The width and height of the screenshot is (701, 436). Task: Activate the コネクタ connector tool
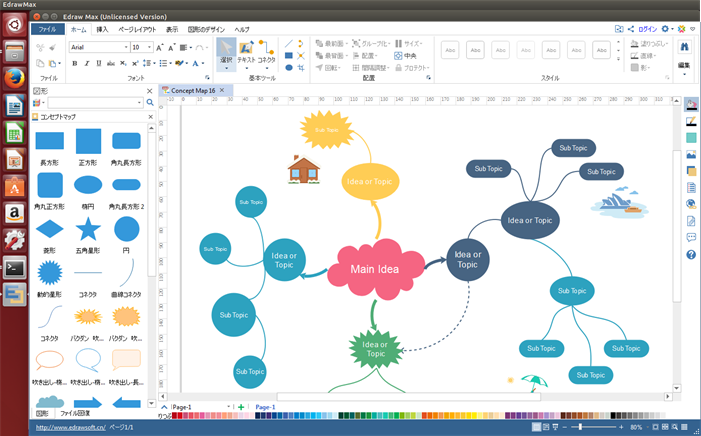pyautogui.click(x=266, y=52)
